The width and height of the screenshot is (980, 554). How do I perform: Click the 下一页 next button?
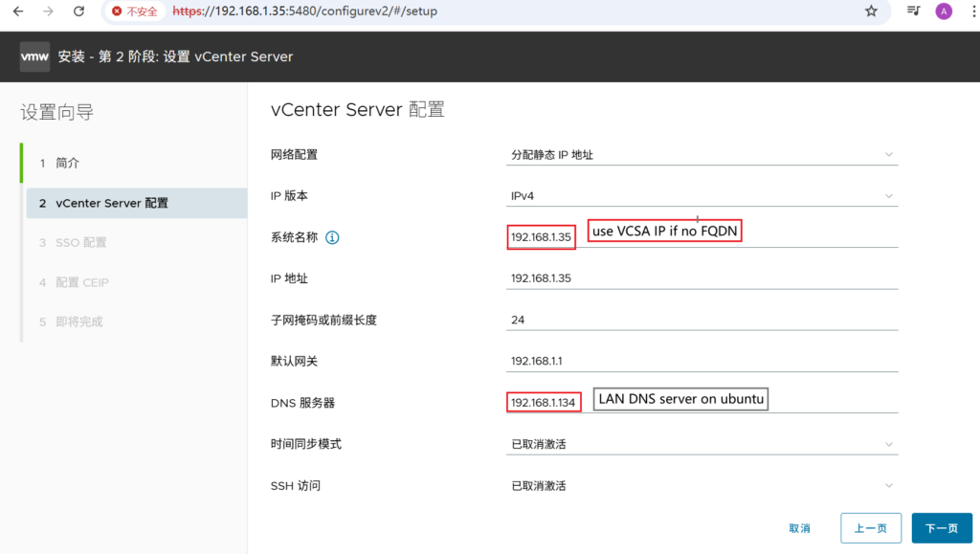tap(942, 528)
